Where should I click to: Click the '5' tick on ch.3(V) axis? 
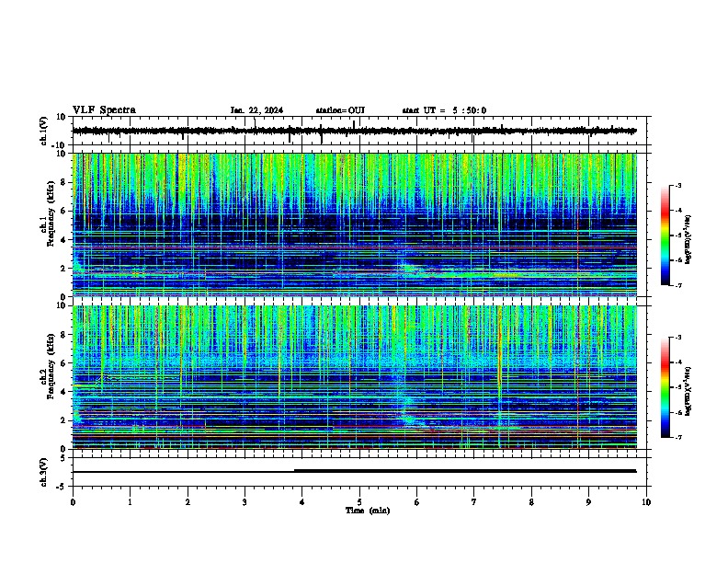pos(64,458)
